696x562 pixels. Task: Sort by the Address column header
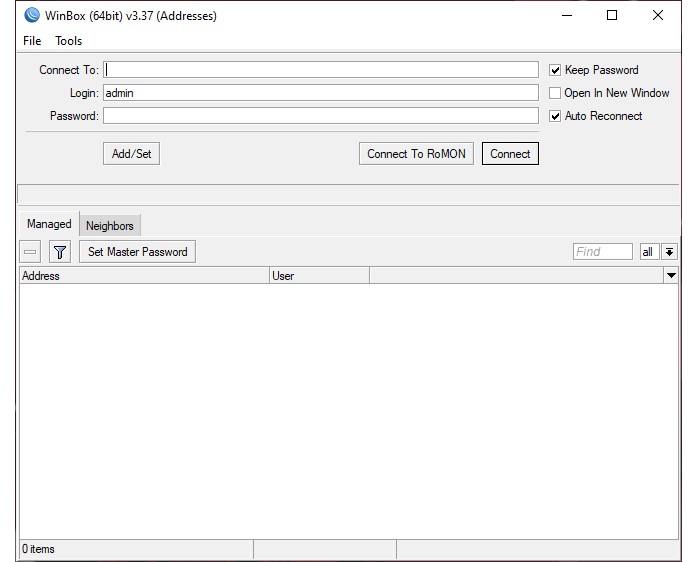tap(144, 276)
